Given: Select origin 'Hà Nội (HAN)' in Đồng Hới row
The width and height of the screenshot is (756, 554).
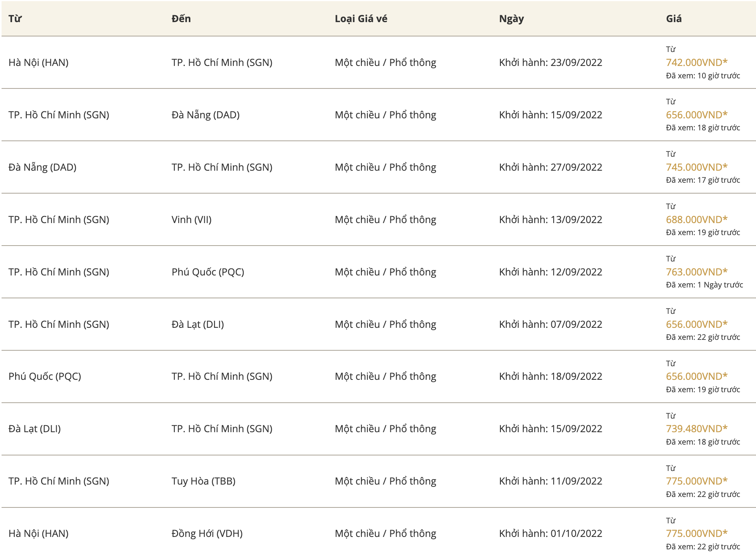Looking at the screenshot, I should point(38,533).
